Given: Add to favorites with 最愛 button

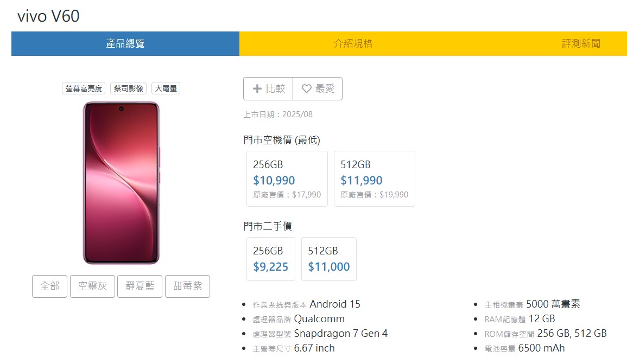Looking at the screenshot, I should [x=318, y=88].
